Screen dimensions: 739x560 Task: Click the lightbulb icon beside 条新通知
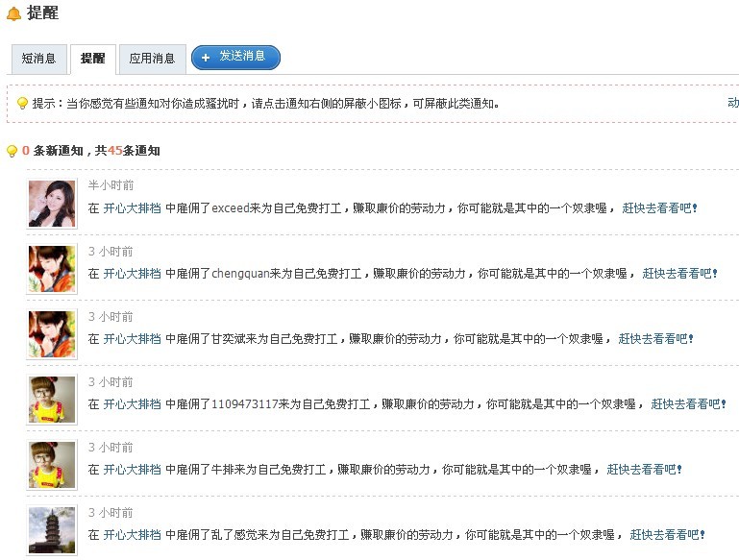click(x=12, y=151)
